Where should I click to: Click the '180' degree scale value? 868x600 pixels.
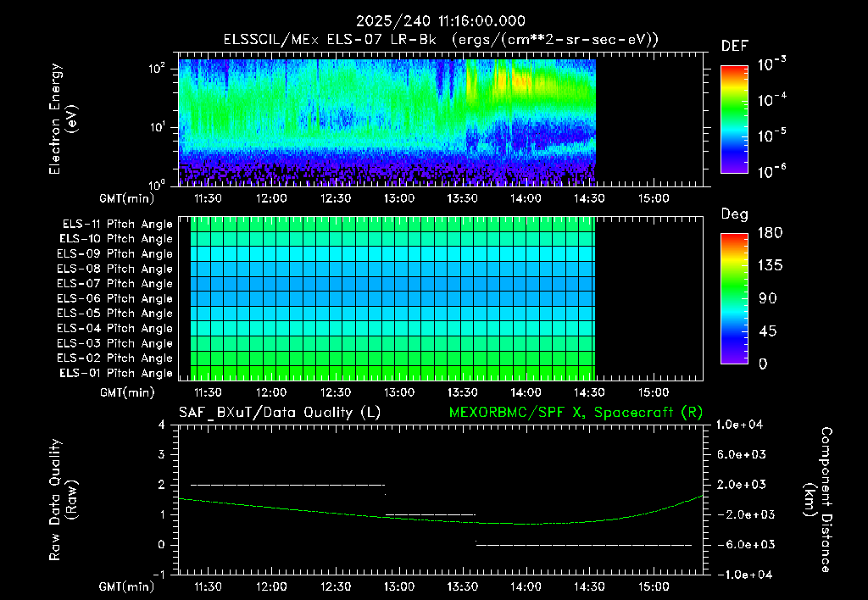[770, 233]
